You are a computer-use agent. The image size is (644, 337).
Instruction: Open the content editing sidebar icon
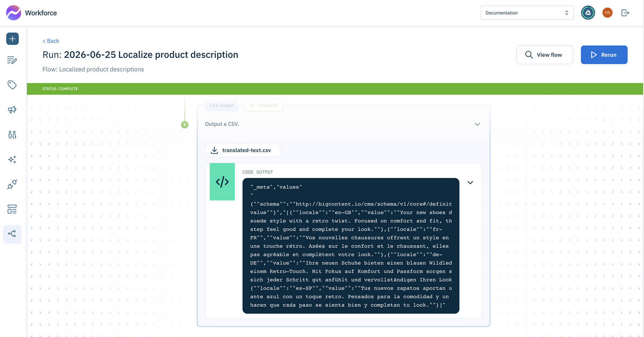click(x=12, y=60)
